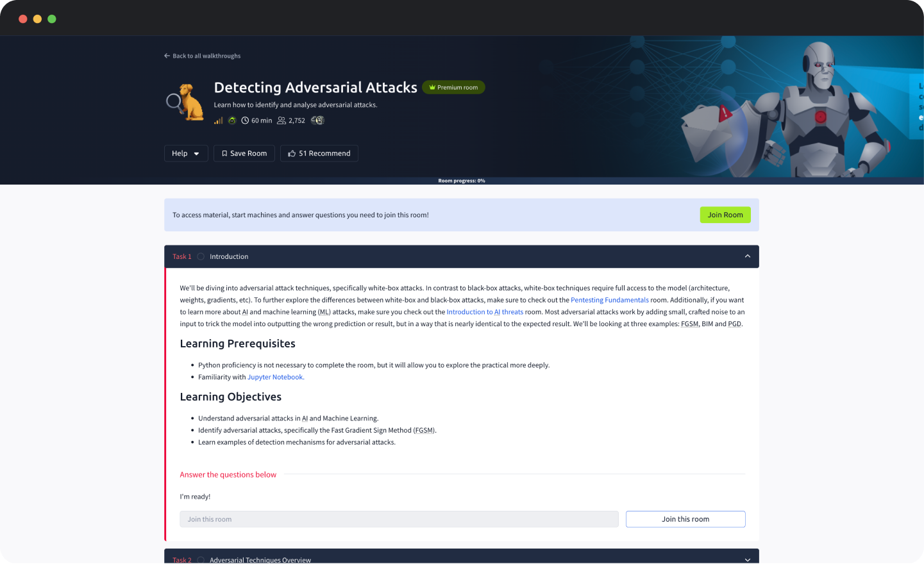This screenshot has height=564, width=924.
Task: Click the 'Learn how to identify and analyse' subtitle
Action: click(296, 105)
